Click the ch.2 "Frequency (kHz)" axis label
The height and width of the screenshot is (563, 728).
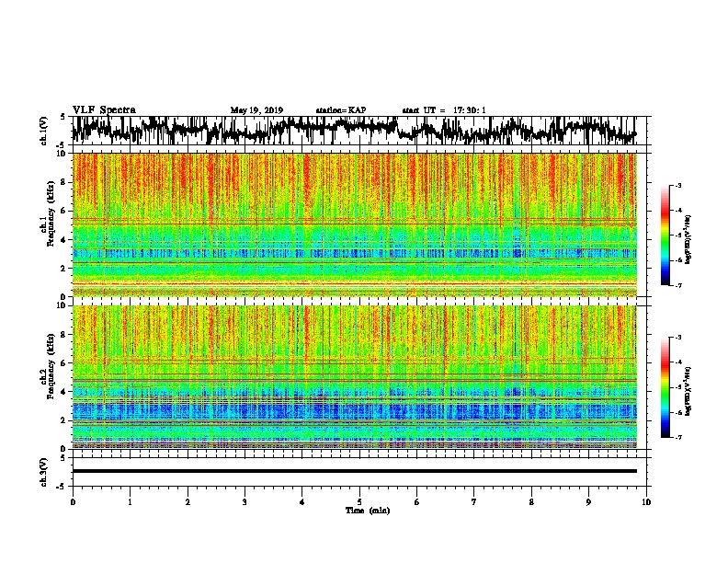[x=51, y=366]
